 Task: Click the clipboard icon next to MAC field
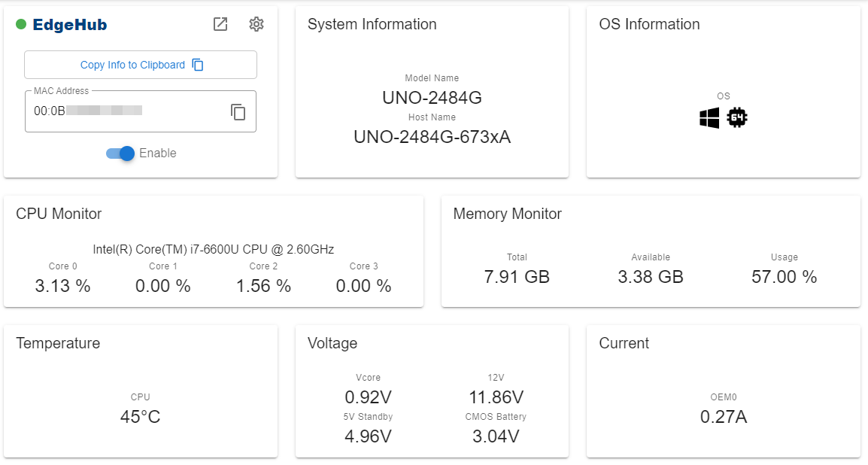click(x=238, y=111)
